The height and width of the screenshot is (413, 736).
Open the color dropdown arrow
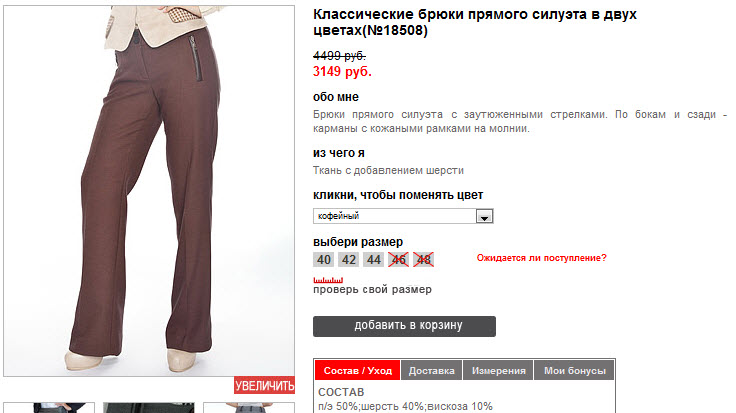click(x=484, y=216)
